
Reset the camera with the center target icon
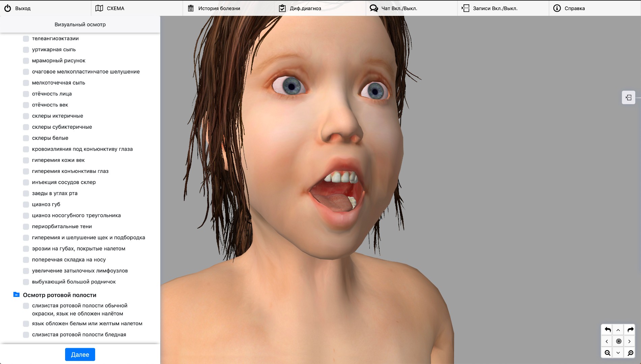coord(618,341)
